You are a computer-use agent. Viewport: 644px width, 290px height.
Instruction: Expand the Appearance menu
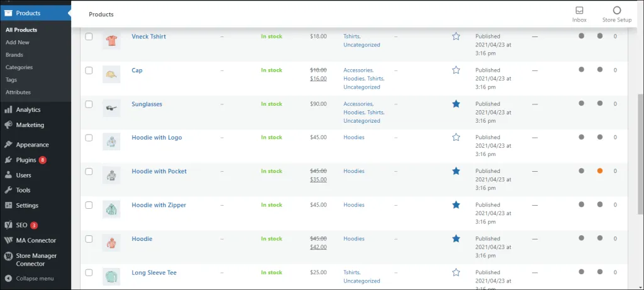pos(32,145)
